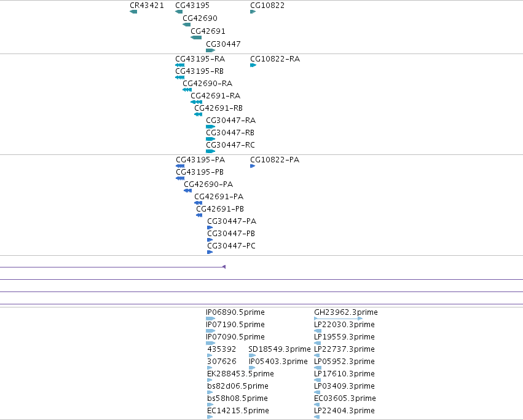Click transcript CG43195-RA

coord(180,65)
